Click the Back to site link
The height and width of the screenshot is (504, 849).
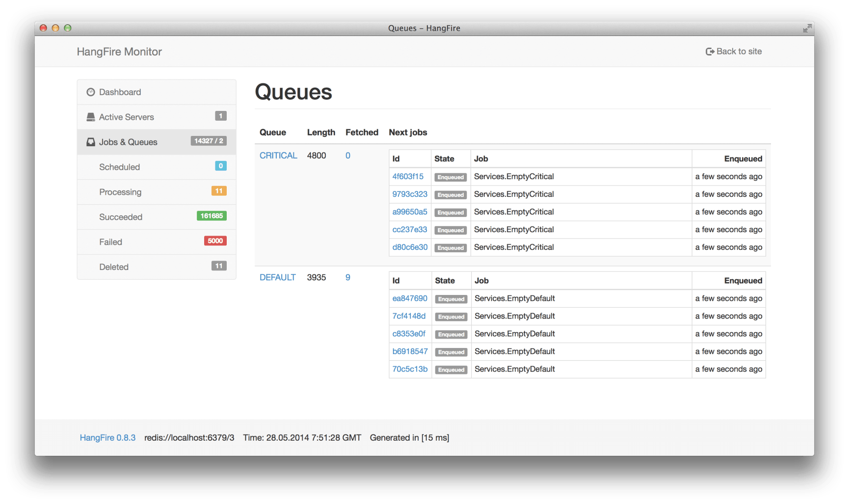(734, 52)
